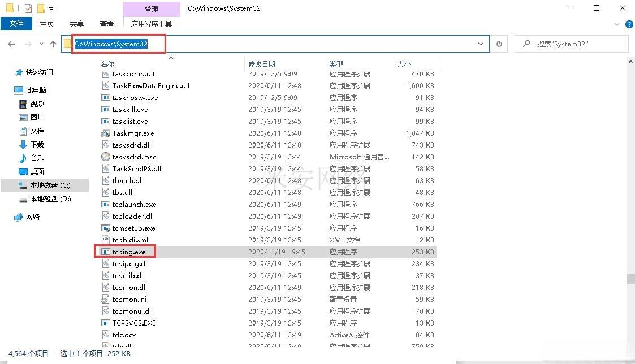Click the 2020/11/19 19:45 date of tcping.exe

pyautogui.click(x=277, y=252)
